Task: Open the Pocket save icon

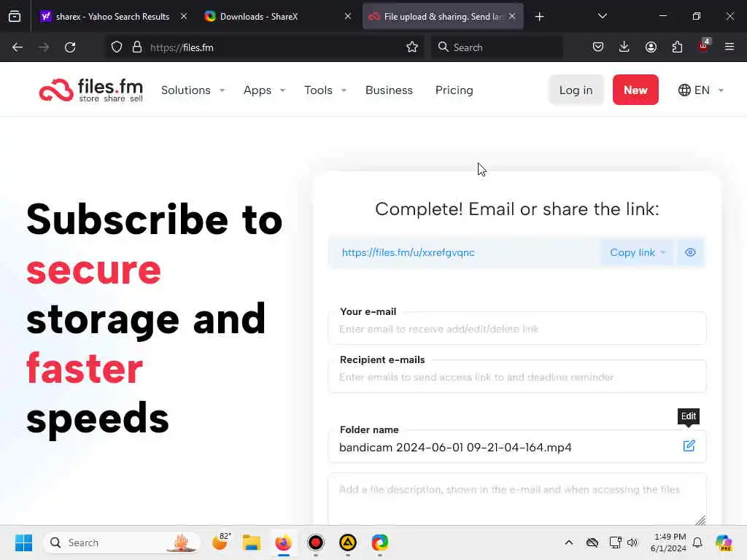Action: coord(598,47)
